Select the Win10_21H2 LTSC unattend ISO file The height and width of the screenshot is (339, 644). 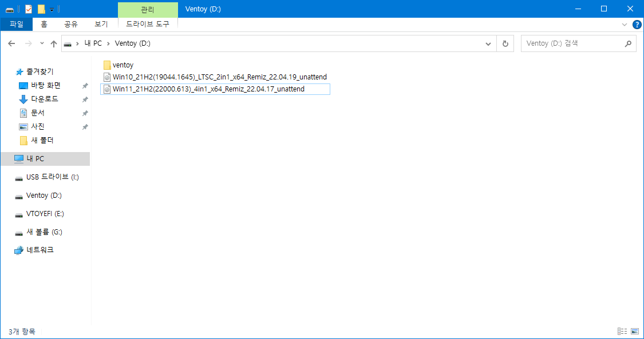tap(215, 77)
